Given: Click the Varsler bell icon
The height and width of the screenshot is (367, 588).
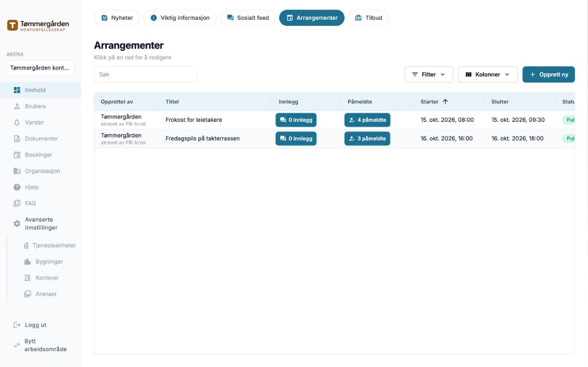Looking at the screenshot, I should [17, 122].
